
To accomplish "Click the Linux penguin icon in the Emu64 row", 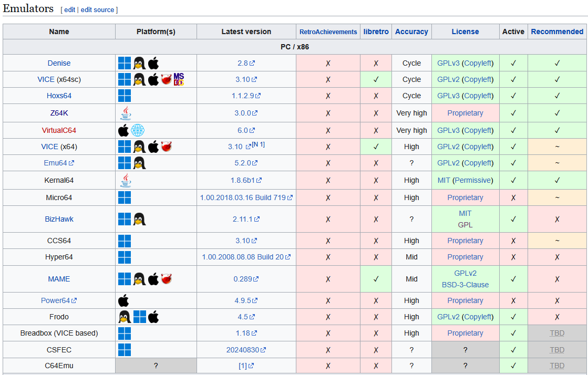I will (x=139, y=163).
